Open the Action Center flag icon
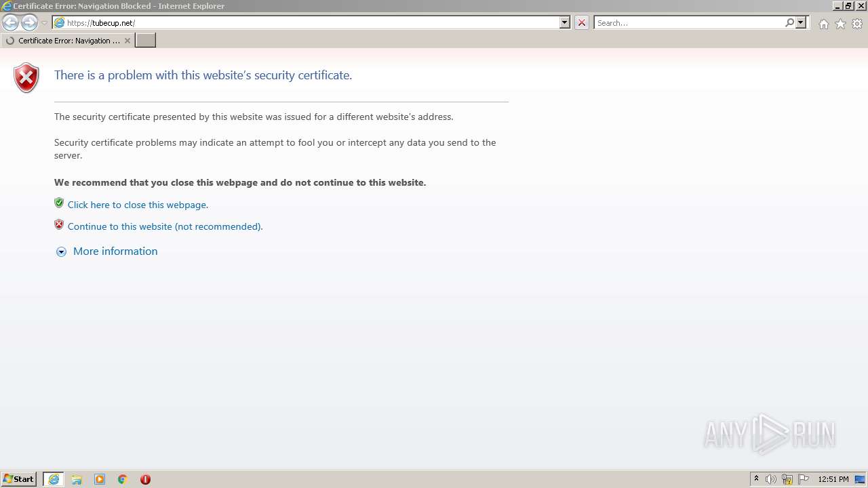 [804, 479]
